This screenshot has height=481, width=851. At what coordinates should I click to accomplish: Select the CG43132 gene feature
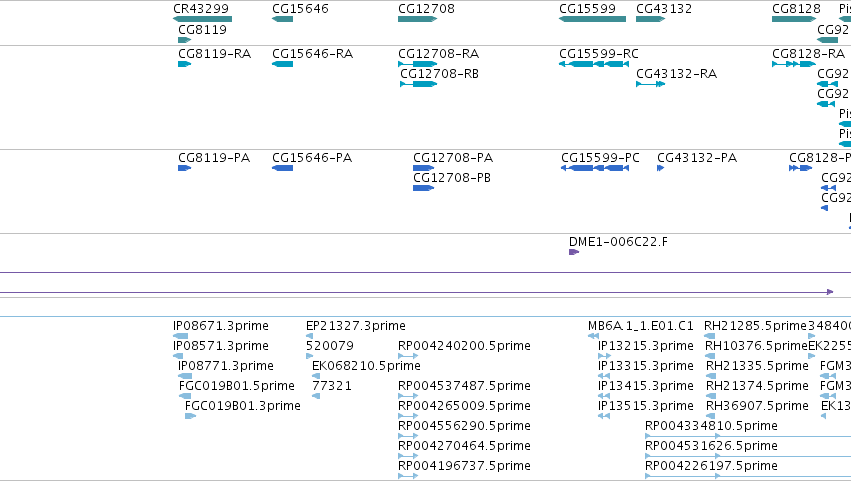coord(650,19)
